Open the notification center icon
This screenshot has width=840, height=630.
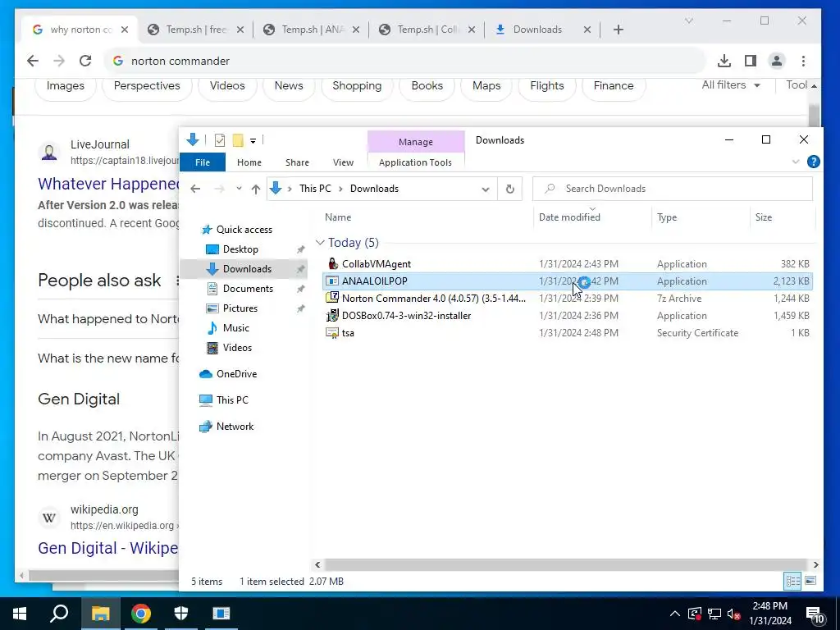point(815,614)
